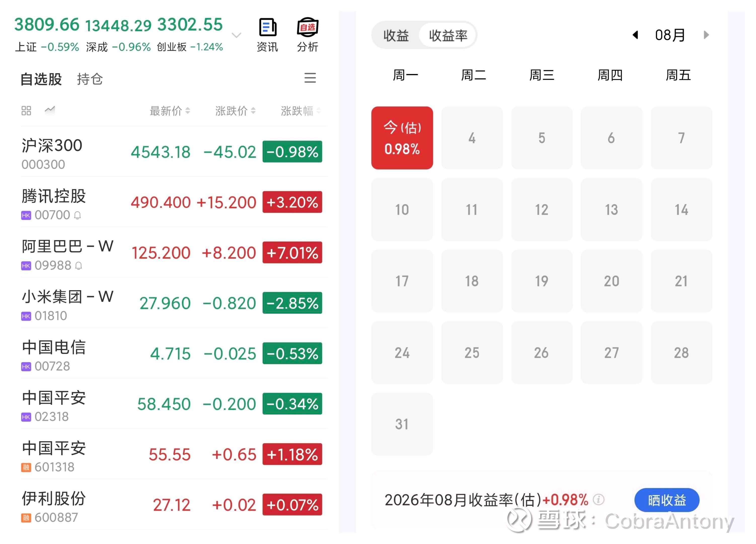
Task: Toggle the +7.01% change badge
Action: click(292, 253)
